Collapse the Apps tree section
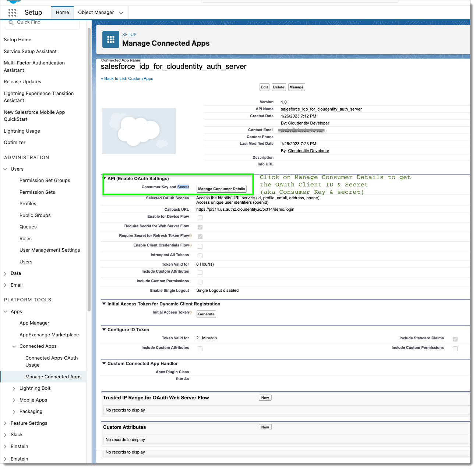 click(x=5, y=312)
